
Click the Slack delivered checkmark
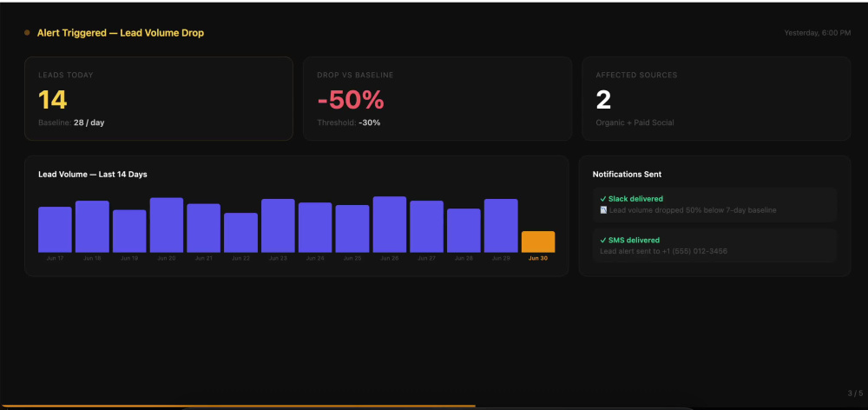tap(603, 199)
